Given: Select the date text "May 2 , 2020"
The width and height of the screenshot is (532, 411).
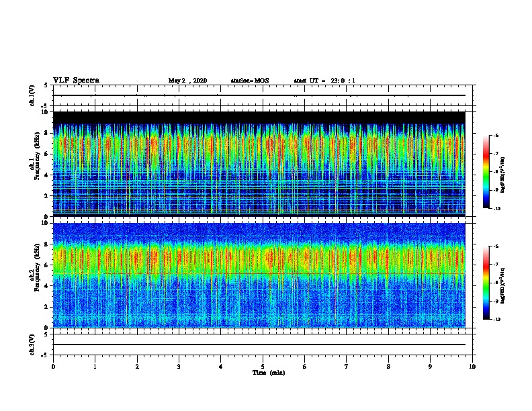Looking at the screenshot, I should 187,81.
